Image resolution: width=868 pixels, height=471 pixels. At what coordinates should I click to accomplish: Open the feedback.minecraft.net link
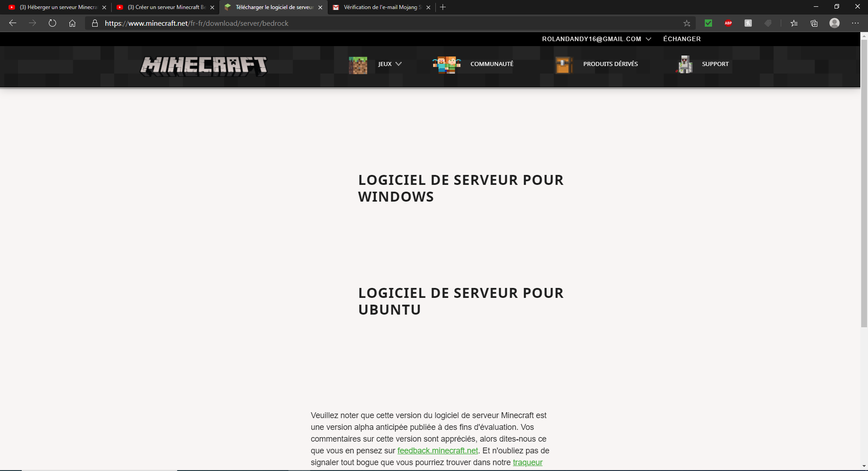pyautogui.click(x=438, y=451)
